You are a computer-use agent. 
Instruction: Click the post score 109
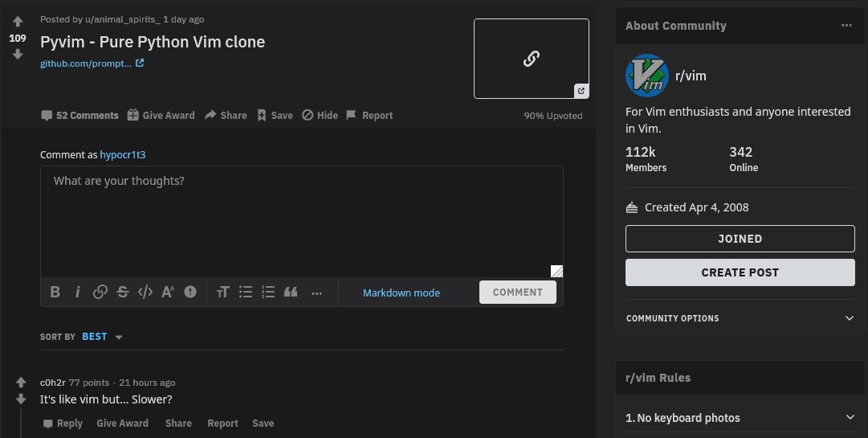coord(18,38)
